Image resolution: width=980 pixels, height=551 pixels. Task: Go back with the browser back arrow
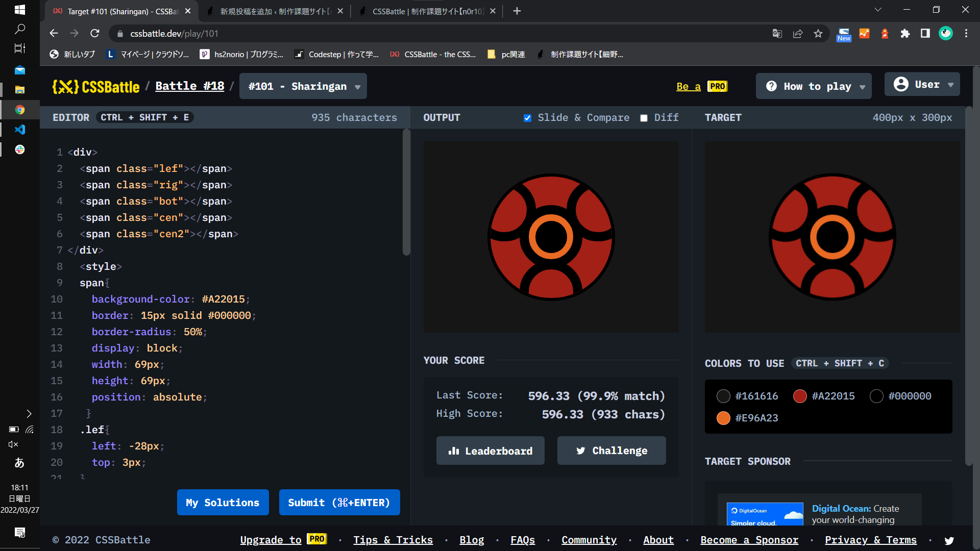(54, 33)
